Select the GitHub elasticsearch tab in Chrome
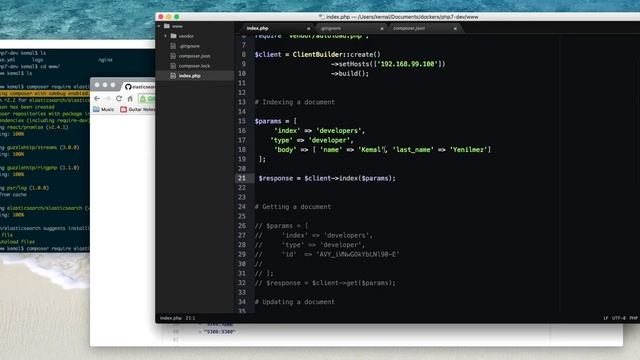Image resolution: width=640 pixels, height=360 pixels. tap(139, 87)
